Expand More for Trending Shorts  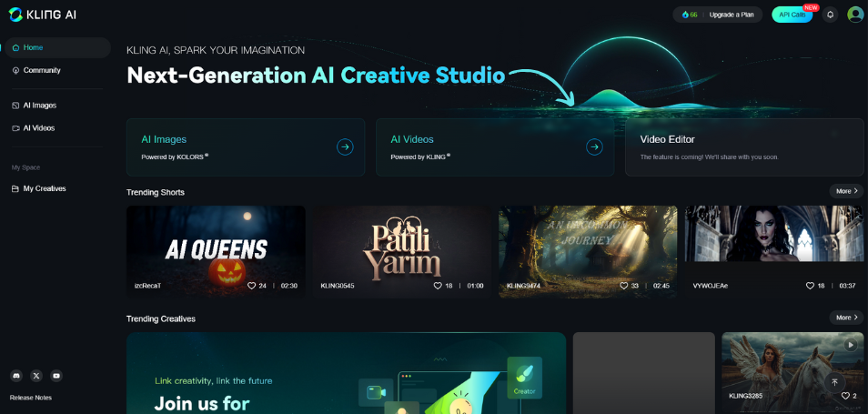846,191
